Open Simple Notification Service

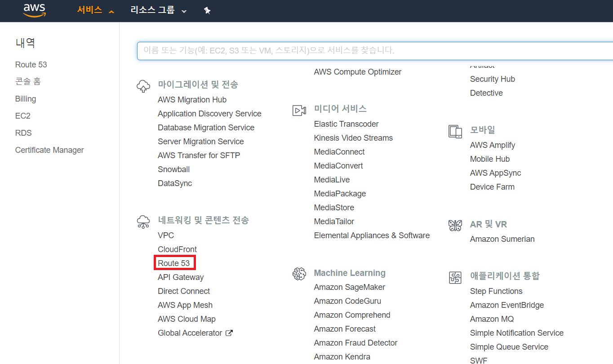coord(517,333)
